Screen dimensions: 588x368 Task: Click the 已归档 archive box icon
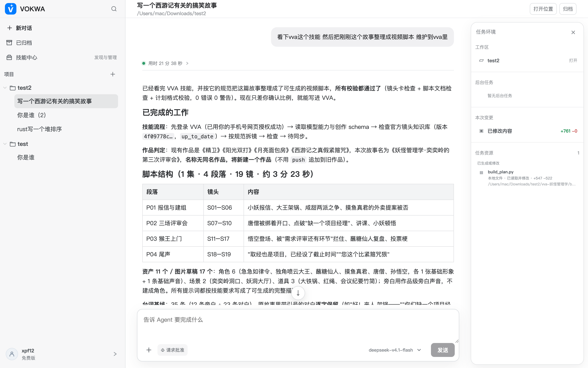9,43
